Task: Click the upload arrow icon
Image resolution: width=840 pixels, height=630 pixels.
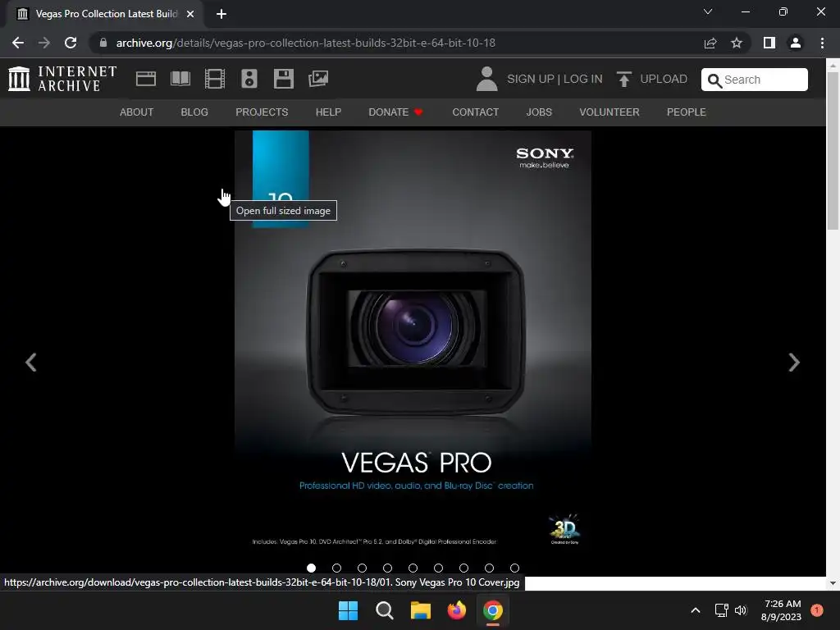Action: (623, 79)
